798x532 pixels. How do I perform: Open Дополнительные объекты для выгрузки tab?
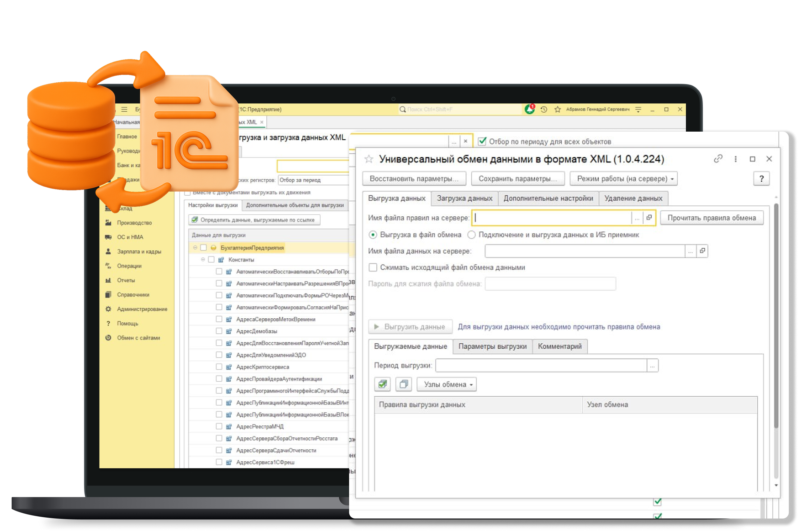(295, 205)
